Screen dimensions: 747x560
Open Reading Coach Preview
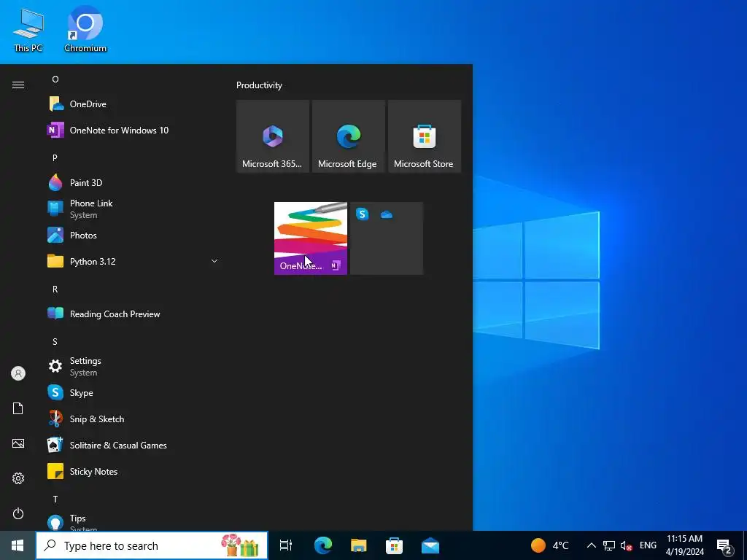[133, 314]
